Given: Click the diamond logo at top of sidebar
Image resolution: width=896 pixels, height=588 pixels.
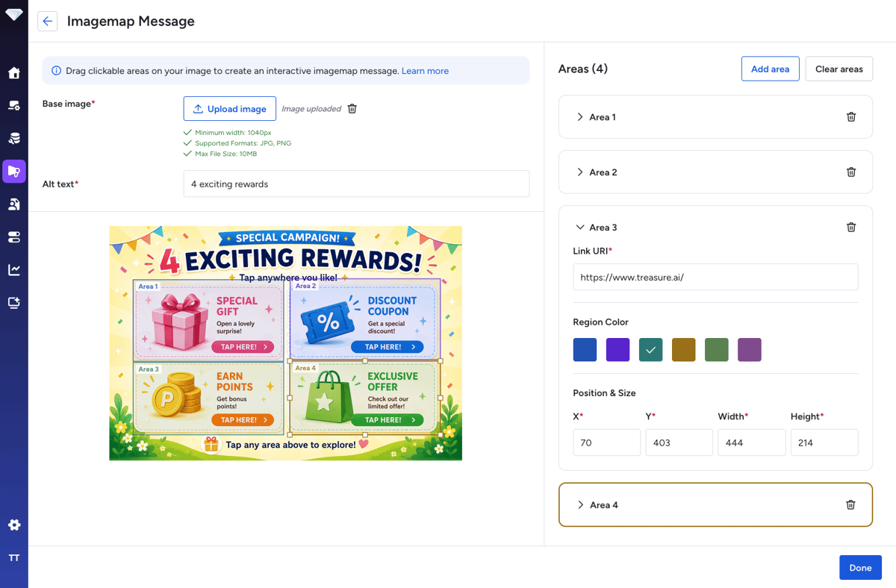Looking at the screenshot, I should [x=14, y=15].
